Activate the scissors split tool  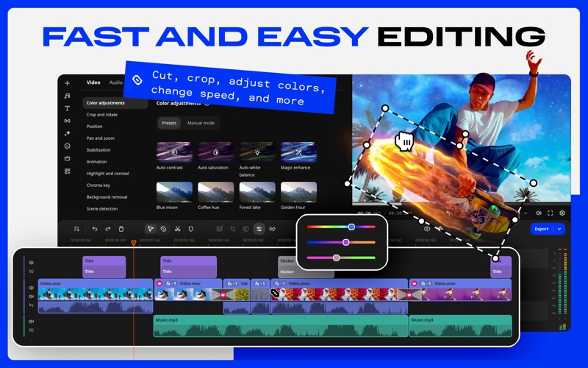tap(177, 229)
